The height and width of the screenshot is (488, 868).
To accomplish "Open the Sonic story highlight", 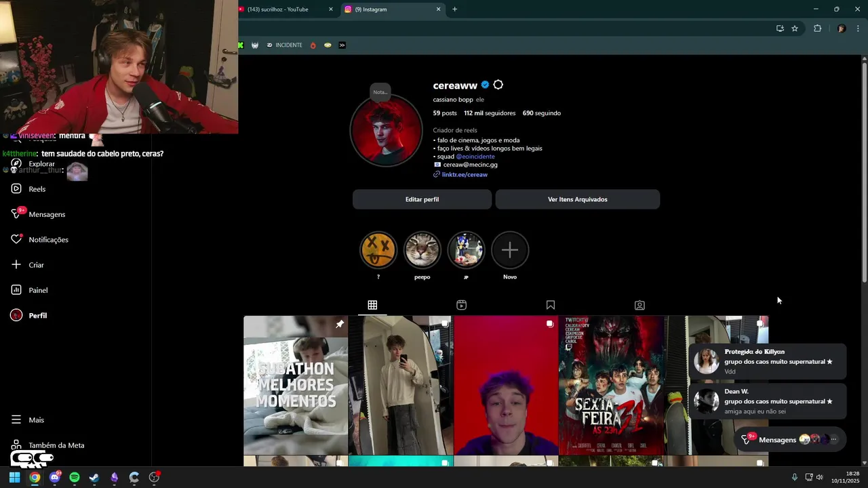I will pos(466,250).
